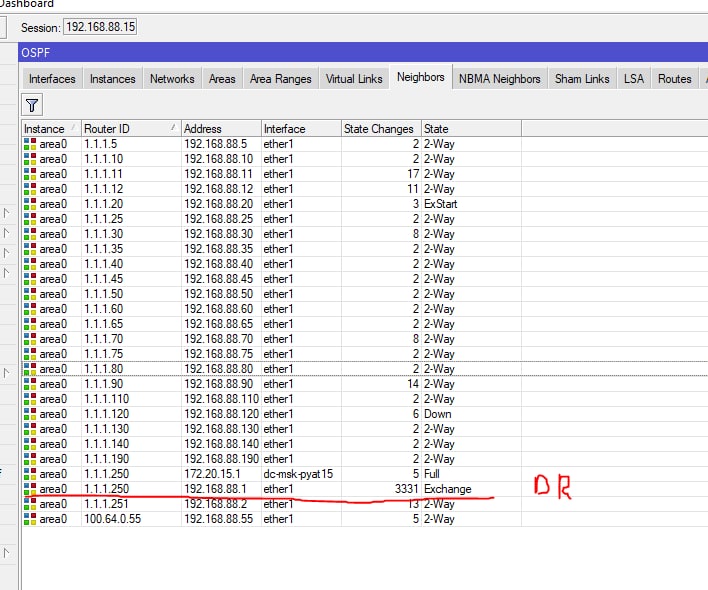Click the neighbor icon for router 1.1.1.251
Screen dimensions: 708x590
[30, 504]
